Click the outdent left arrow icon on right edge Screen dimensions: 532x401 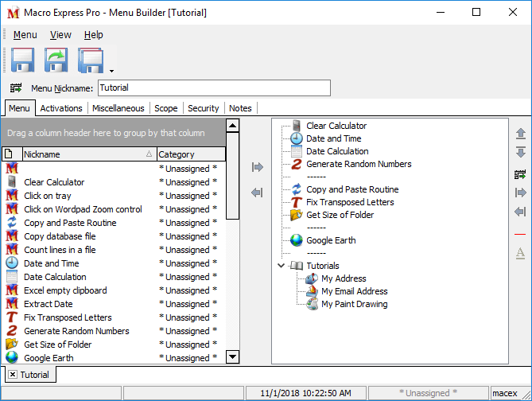(520, 212)
